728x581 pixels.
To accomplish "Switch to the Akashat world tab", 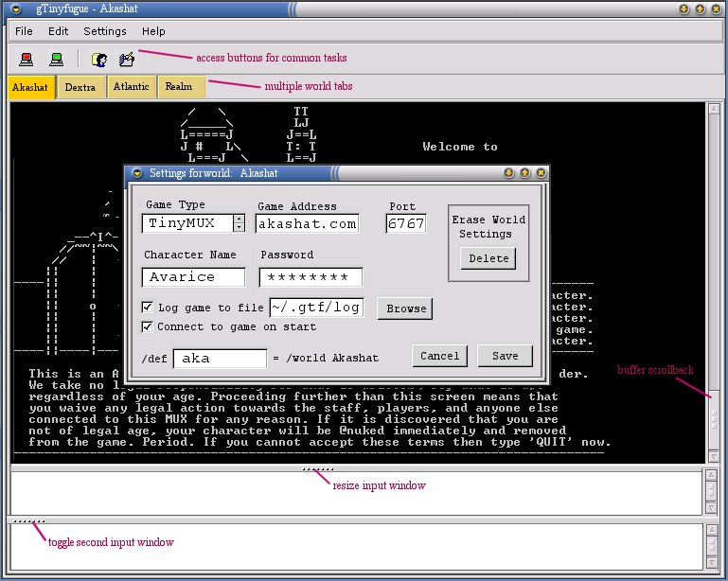I will point(31,87).
